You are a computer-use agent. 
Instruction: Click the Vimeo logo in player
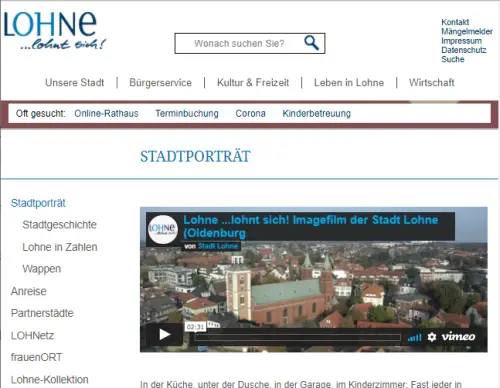[458, 337]
